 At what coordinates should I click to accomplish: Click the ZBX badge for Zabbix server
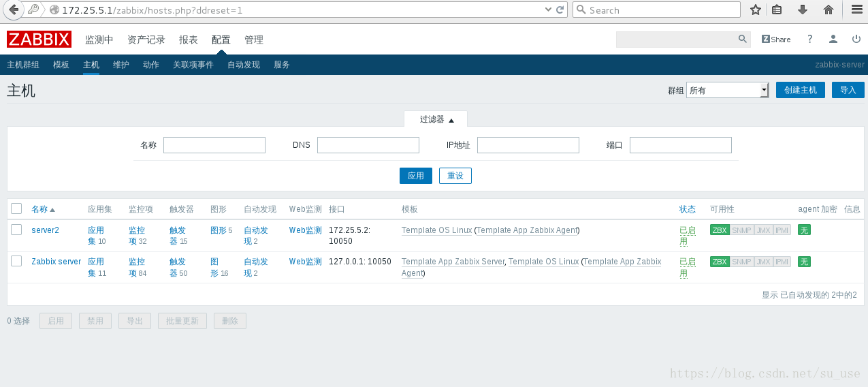pos(720,262)
